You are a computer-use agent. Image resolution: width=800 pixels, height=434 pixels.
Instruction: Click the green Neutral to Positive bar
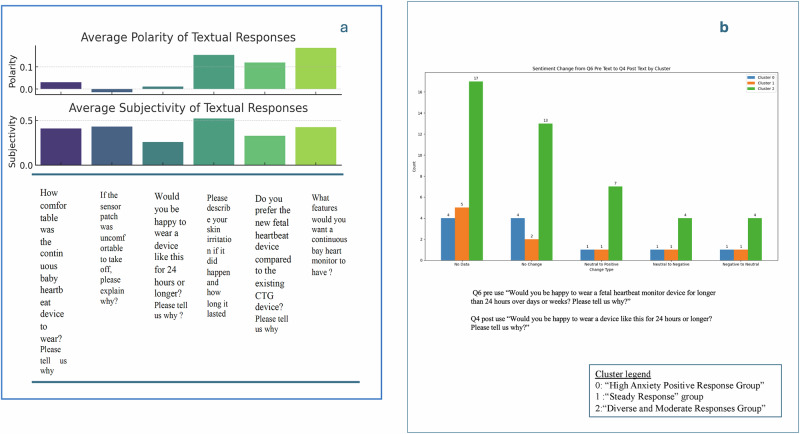(615, 223)
